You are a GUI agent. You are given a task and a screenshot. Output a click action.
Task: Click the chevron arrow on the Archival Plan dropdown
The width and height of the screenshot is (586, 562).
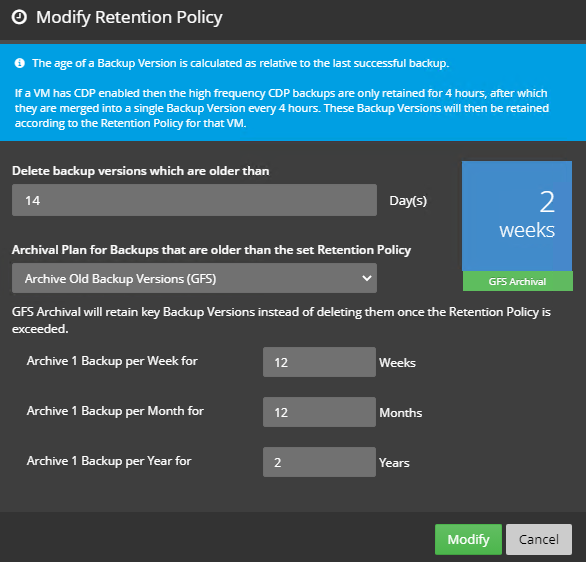pyautogui.click(x=367, y=278)
